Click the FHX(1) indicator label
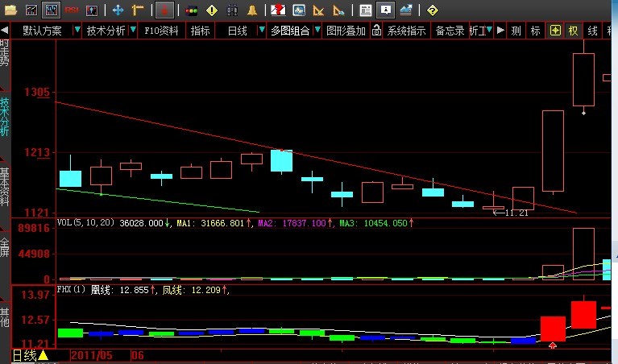This screenshot has width=618, height=364. tap(71, 290)
